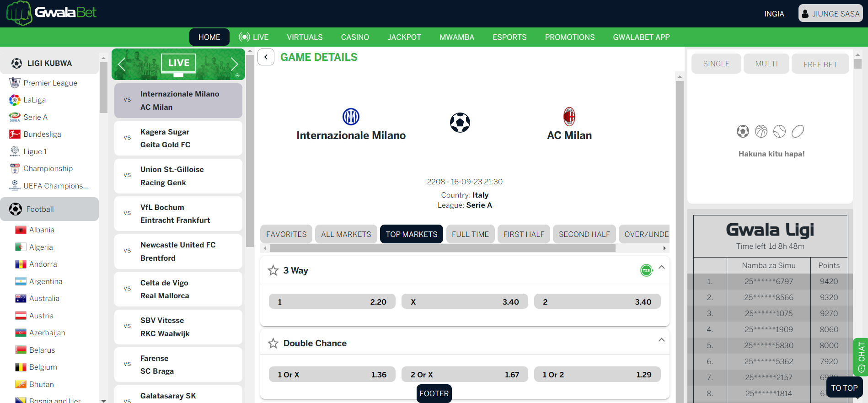The width and height of the screenshot is (868, 403).
Task: Open Kagera Sugar vs Geita Gold FC match
Action: click(178, 138)
